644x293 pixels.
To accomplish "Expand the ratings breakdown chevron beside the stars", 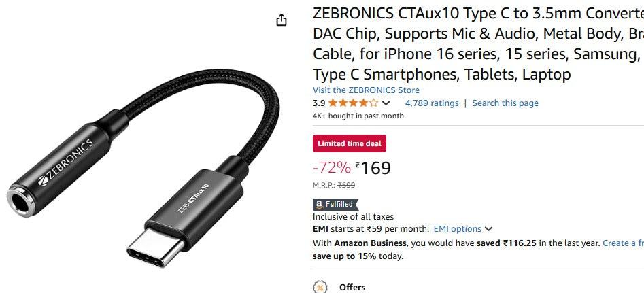I will (x=386, y=103).
